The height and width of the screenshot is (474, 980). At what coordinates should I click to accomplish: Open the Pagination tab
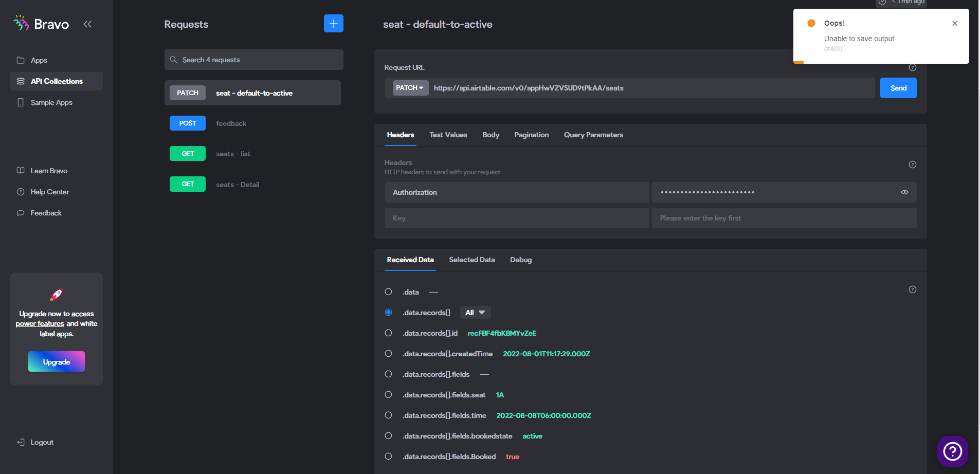pos(532,135)
